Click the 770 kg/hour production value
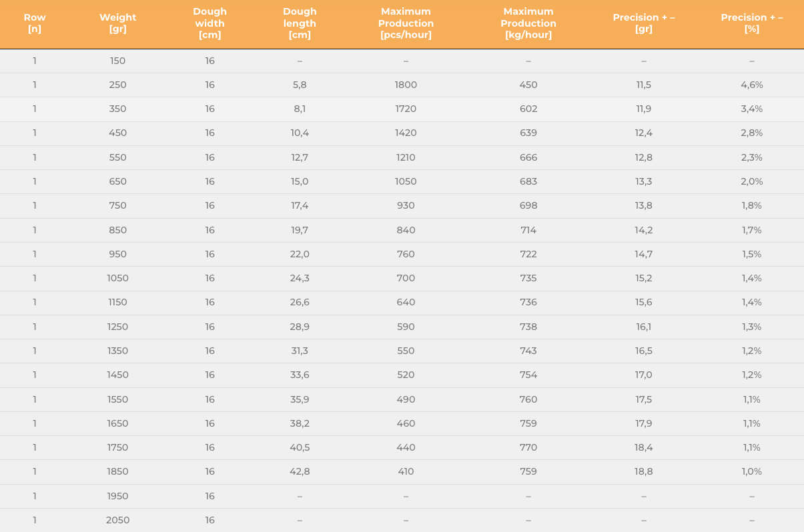This screenshot has width=804, height=532. (x=528, y=447)
